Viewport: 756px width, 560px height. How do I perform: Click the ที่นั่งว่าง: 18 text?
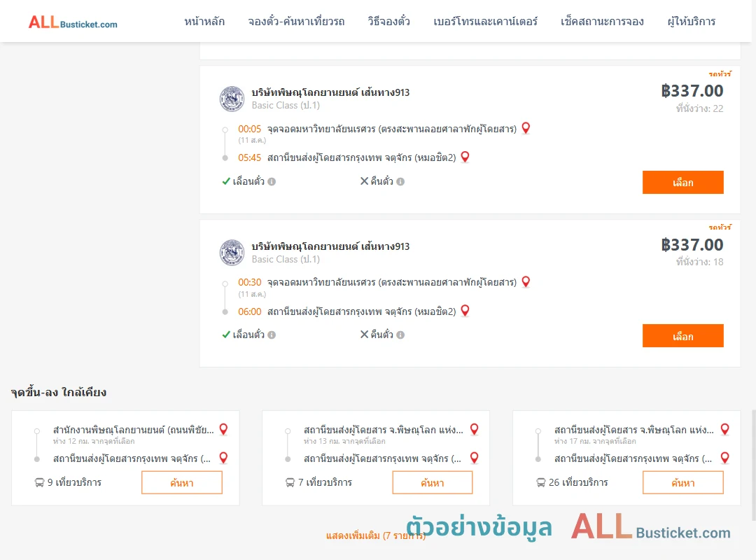[x=699, y=262]
